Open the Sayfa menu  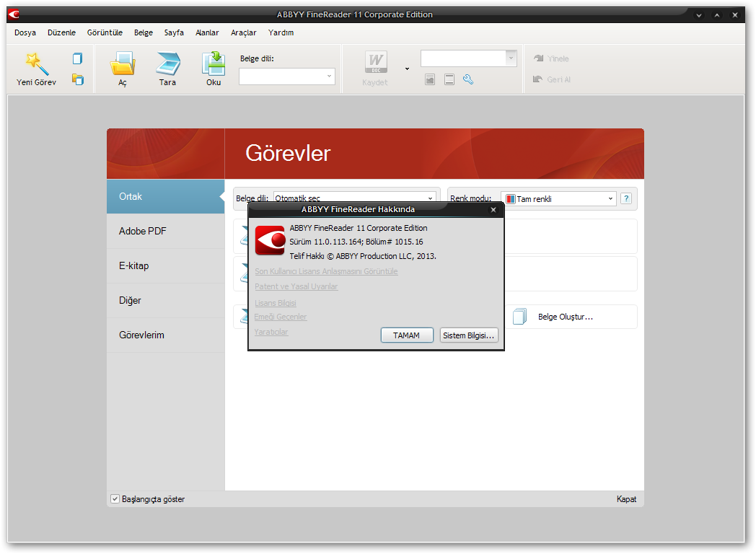174,32
